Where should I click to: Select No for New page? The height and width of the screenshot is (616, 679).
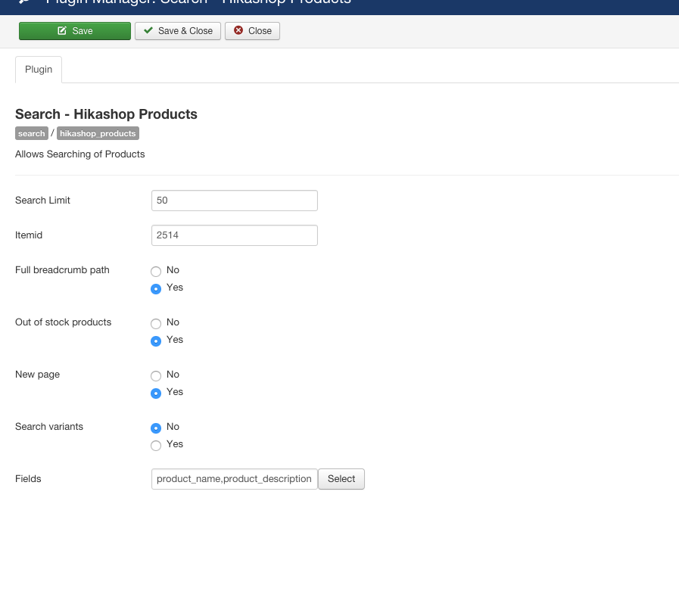coord(156,375)
